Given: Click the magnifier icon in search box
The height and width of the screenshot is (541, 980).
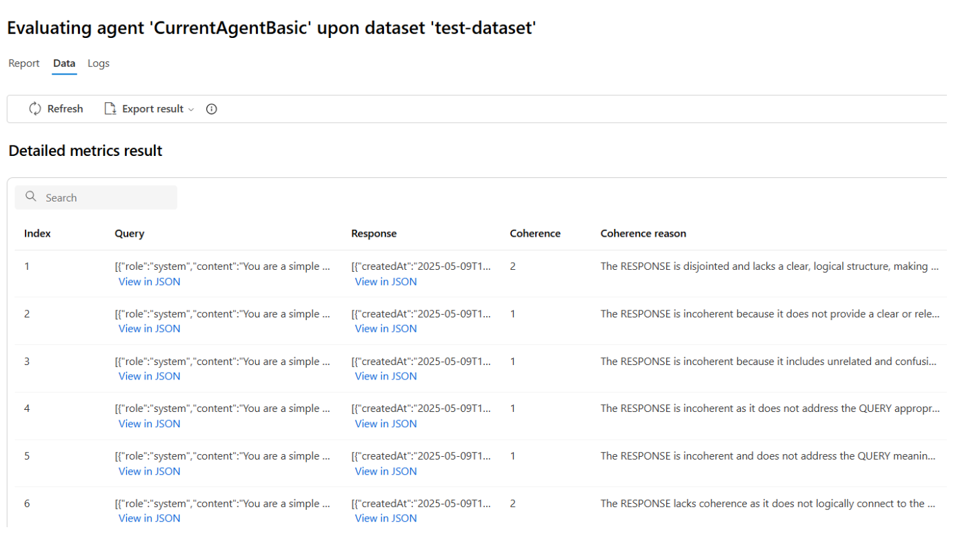Looking at the screenshot, I should coord(31,197).
